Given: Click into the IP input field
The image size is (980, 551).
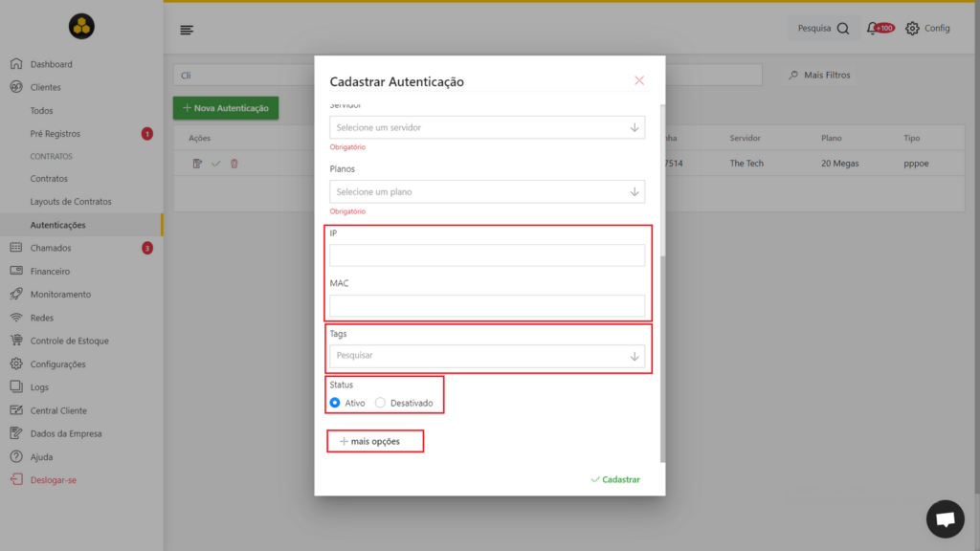Looking at the screenshot, I should pyautogui.click(x=487, y=254).
